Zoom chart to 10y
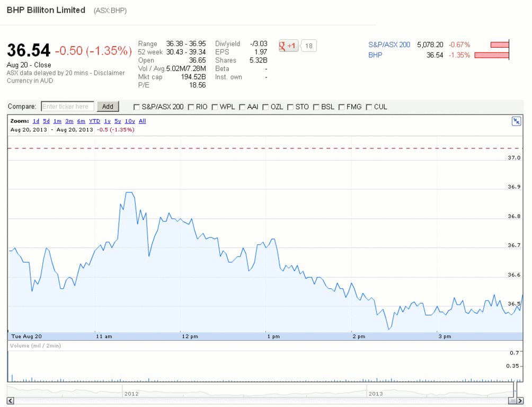 (130, 121)
